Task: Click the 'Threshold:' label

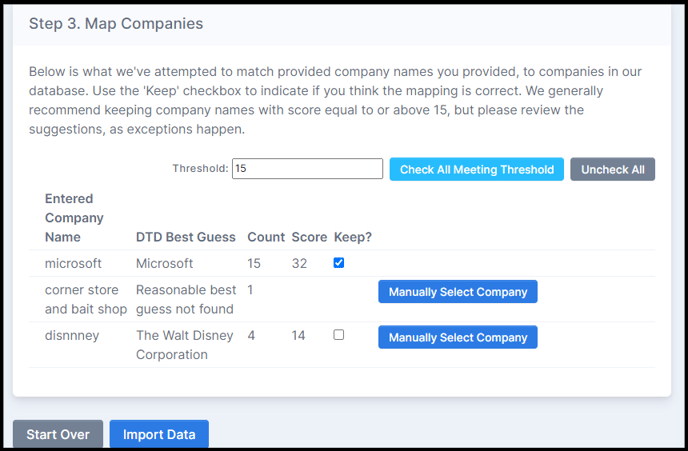Action: [200, 169]
